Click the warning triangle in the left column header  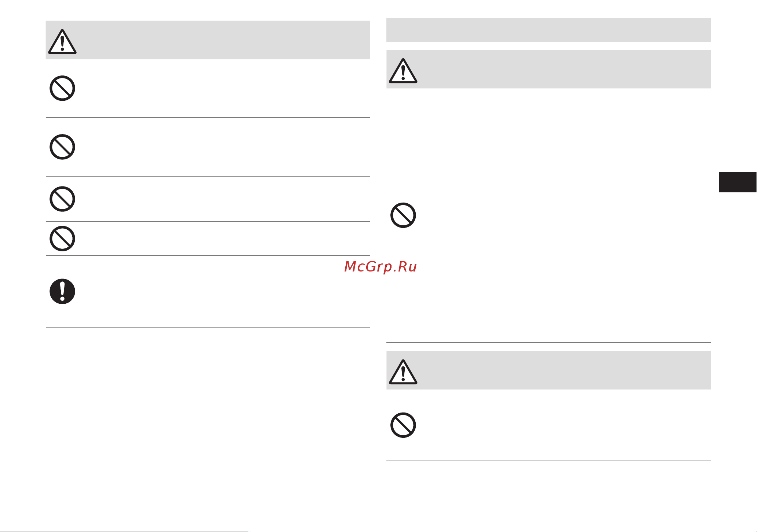pyautogui.click(x=62, y=42)
